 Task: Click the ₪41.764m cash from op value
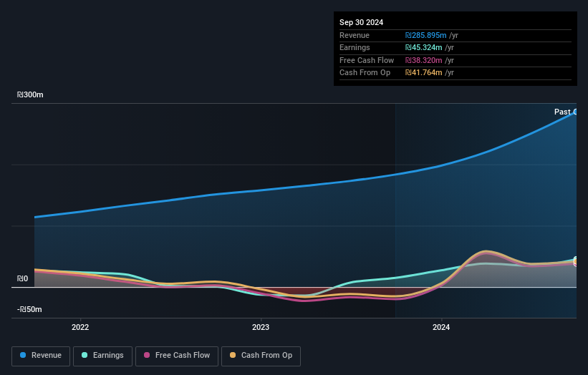tap(423, 73)
